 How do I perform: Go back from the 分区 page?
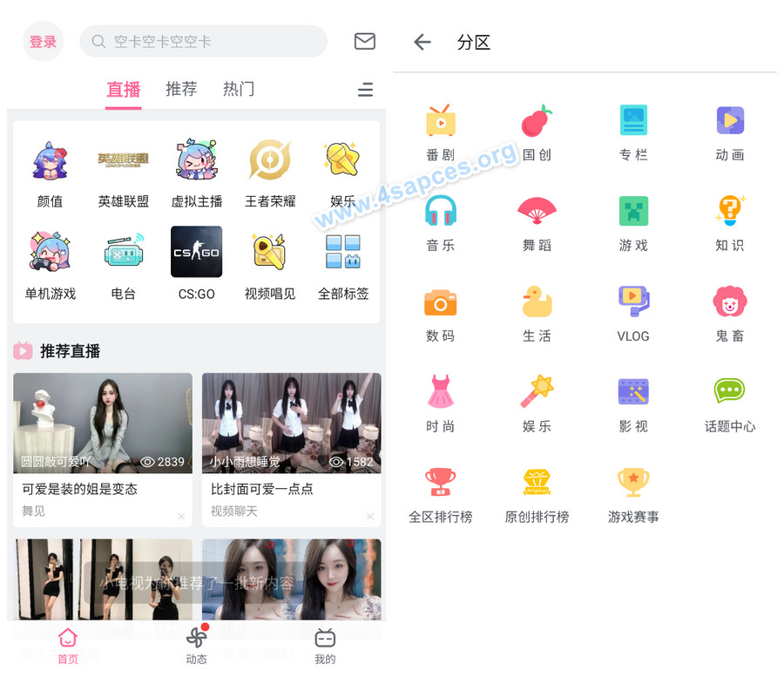click(x=422, y=42)
